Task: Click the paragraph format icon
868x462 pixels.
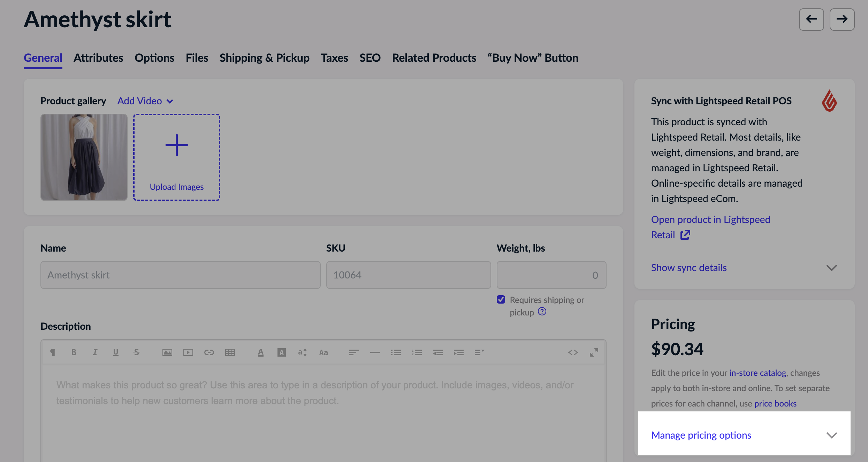Action: (x=53, y=352)
